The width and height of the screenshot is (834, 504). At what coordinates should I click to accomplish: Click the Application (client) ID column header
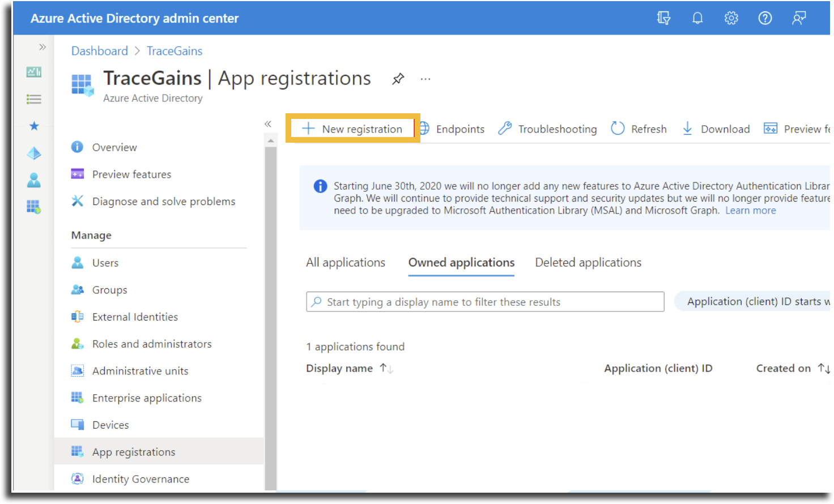point(658,369)
